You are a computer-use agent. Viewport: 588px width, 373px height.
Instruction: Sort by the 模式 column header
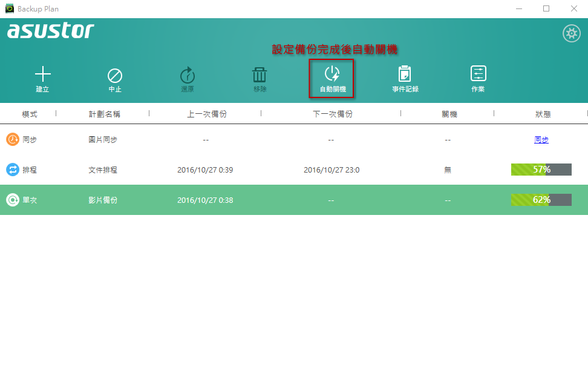[30, 114]
